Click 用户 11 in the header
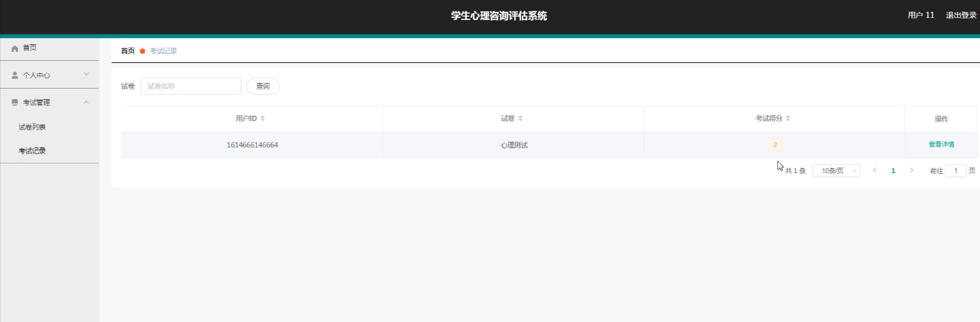The width and height of the screenshot is (980, 322). 921,15
